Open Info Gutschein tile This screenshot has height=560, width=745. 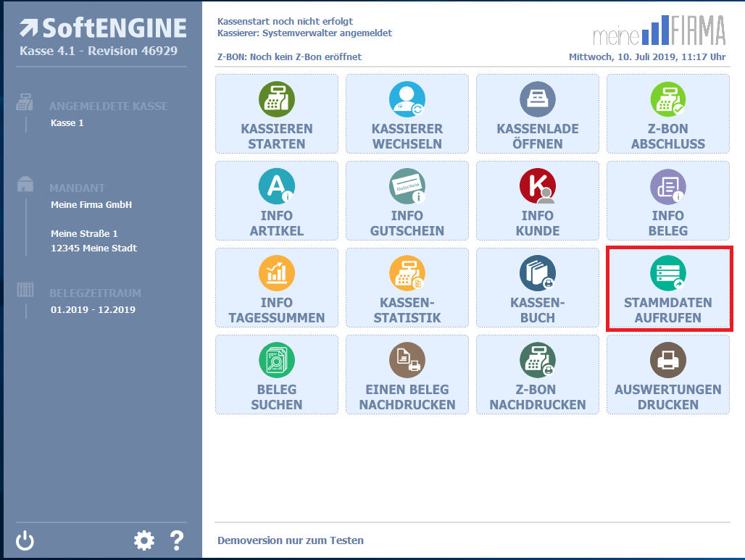coord(407,201)
